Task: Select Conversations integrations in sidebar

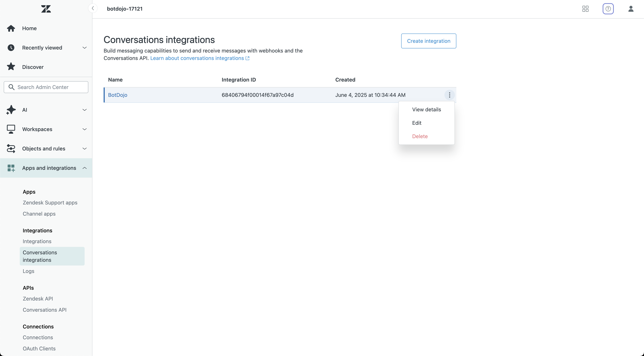Action: [x=52, y=256]
